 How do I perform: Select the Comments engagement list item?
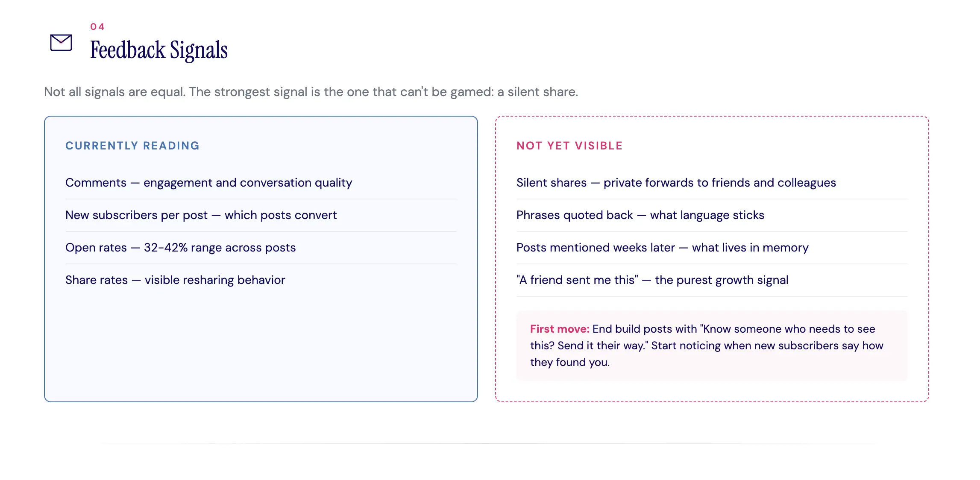coord(261,183)
